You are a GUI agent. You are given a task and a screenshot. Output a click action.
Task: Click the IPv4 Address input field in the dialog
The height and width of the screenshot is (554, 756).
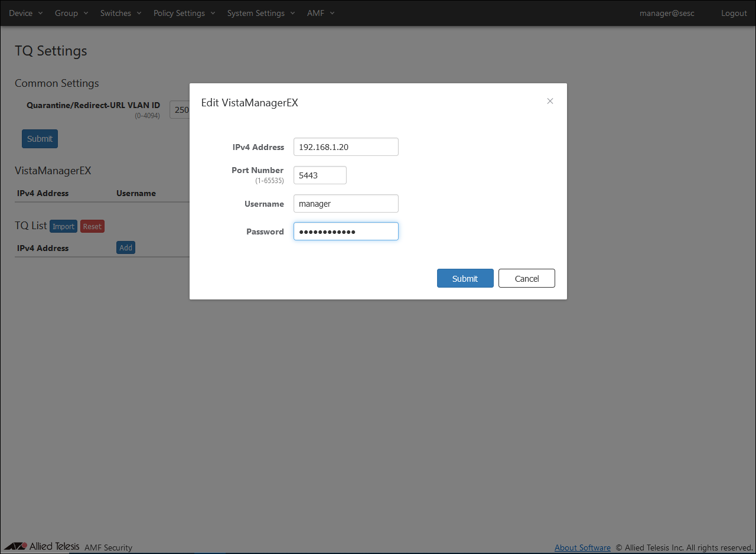pos(346,147)
